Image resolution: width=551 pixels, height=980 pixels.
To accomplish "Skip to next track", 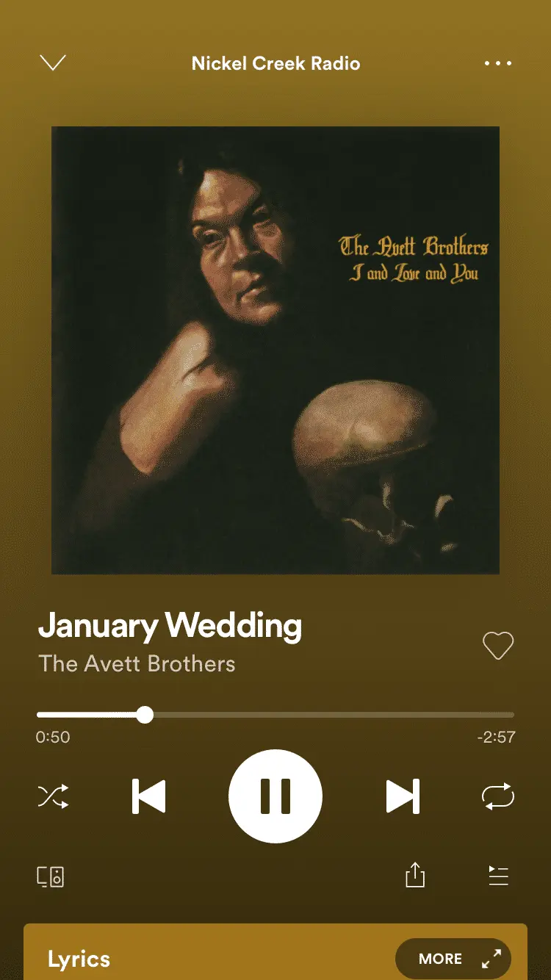I will tap(403, 796).
